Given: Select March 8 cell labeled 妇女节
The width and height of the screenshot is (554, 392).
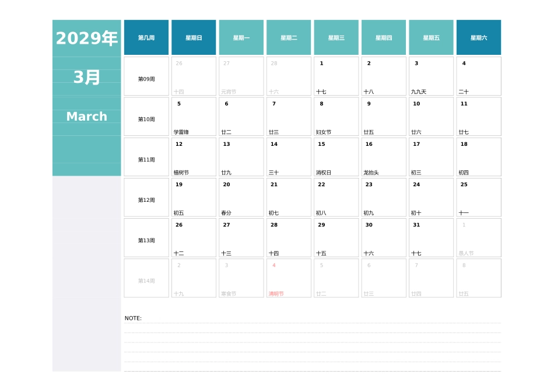Looking at the screenshot, I should (x=336, y=117).
